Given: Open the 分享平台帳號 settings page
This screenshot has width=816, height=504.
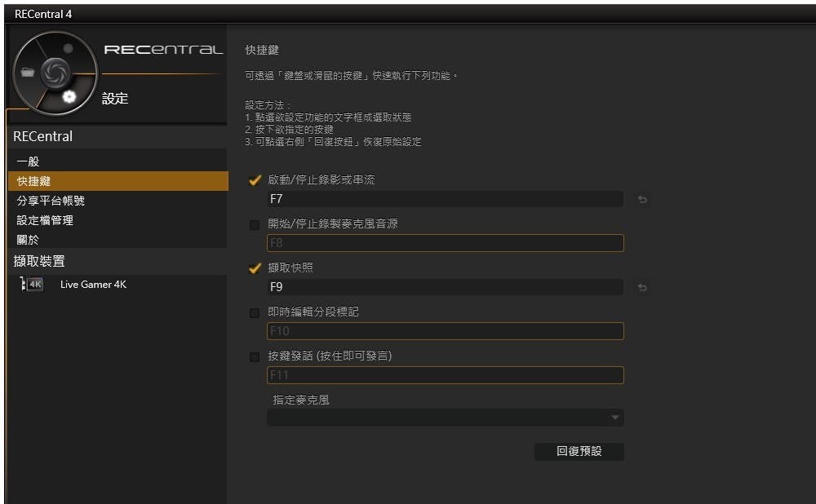Looking at the screenshot, I should (118, 201).
